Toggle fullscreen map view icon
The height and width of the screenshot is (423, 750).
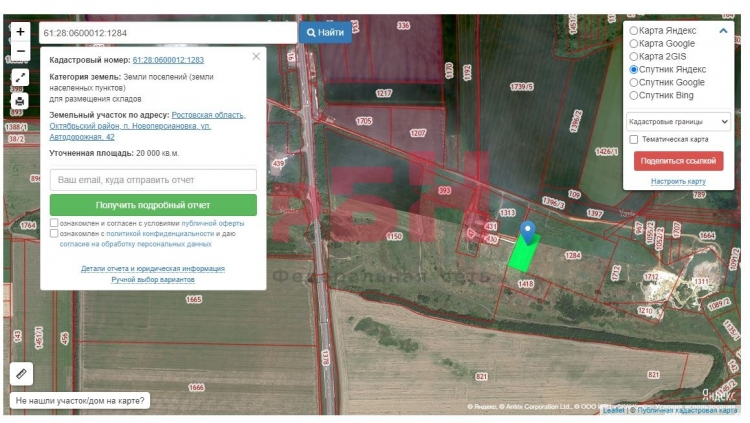(x=20, y=78)
